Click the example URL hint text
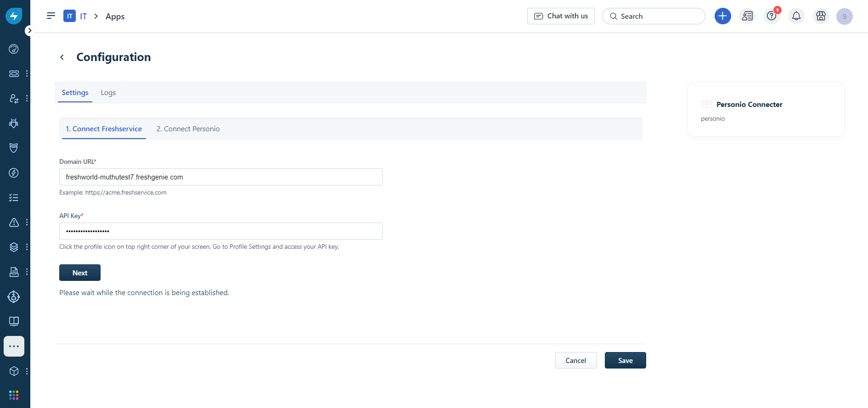Screen dimensions: 868x408 click(x=113, y=193)
